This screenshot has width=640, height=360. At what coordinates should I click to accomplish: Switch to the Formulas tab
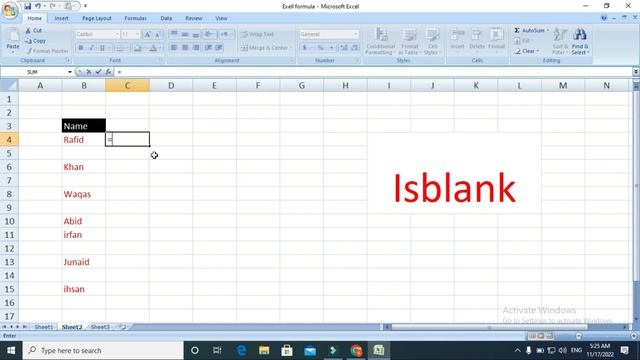pyautogui.click(x=135, y=18)
